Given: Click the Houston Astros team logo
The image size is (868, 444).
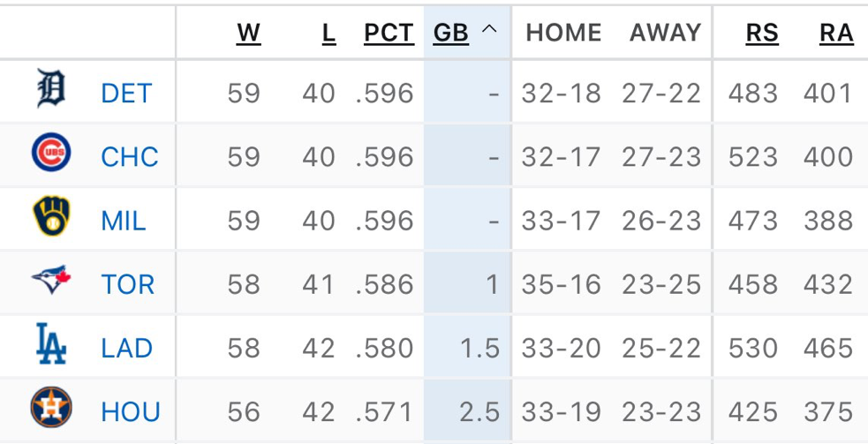Looking at the screenshot, I should 51,409.
